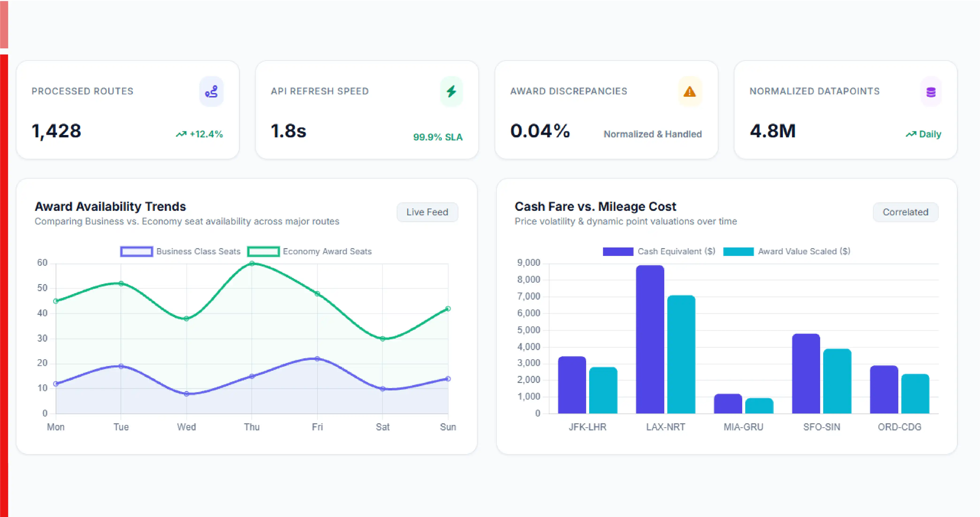Click the Cash Equivalent bar for MIA-GRU

(728, 404)
